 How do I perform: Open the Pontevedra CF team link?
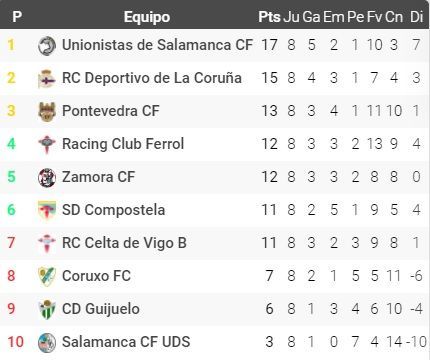(111, 111)
